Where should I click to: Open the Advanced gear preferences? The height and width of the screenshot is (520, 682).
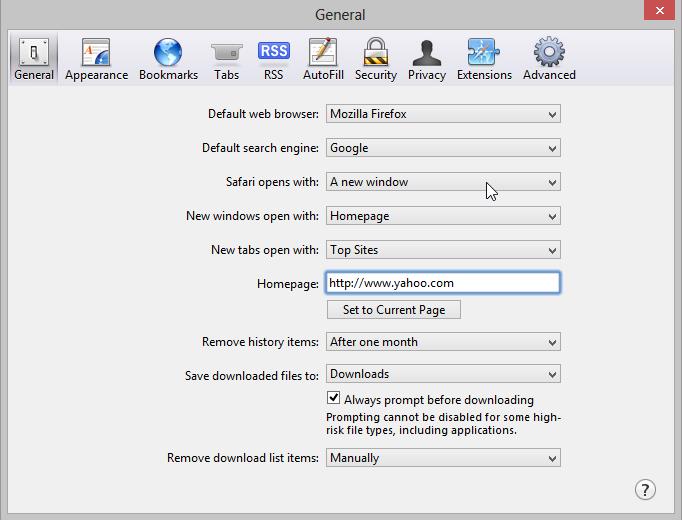549,59
